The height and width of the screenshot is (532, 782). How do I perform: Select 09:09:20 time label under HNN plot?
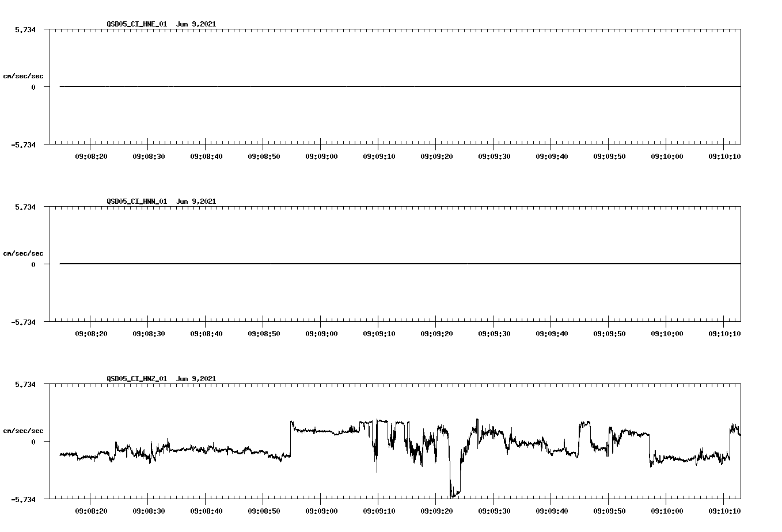436,333
